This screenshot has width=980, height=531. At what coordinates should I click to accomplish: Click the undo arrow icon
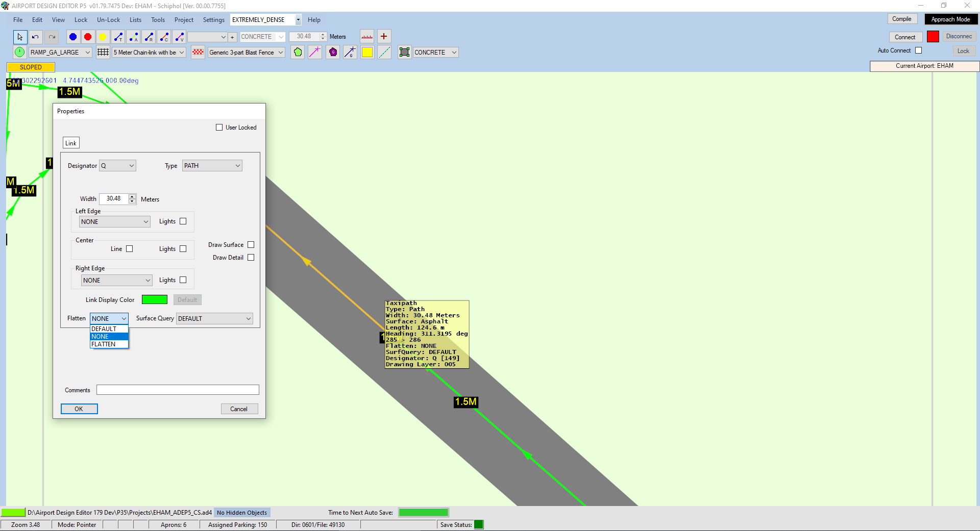[35, 37]
